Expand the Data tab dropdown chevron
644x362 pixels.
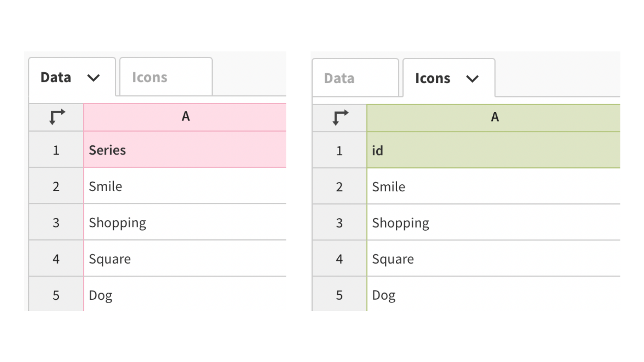click(x=93, y=78)
